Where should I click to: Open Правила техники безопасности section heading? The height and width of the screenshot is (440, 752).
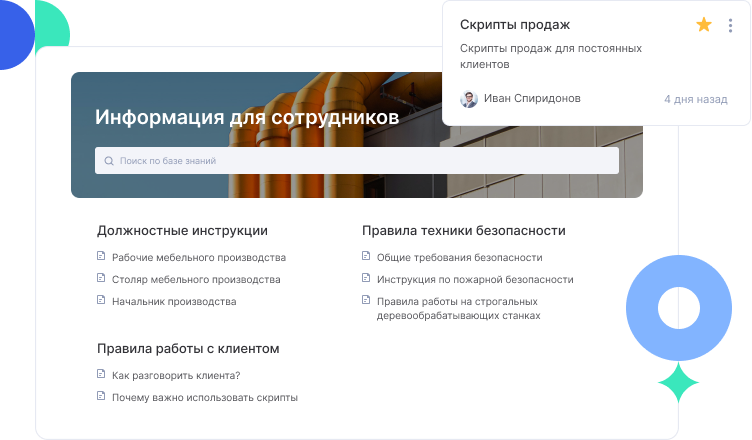[463, 231]
